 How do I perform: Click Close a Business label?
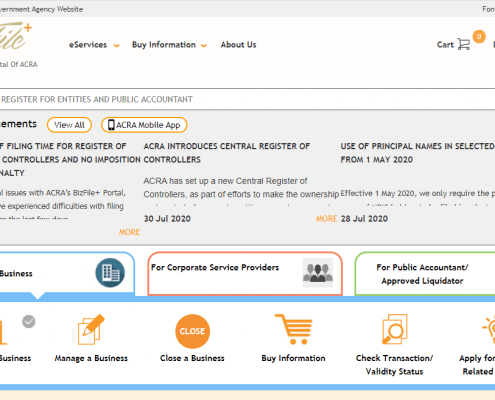[192, 358]
